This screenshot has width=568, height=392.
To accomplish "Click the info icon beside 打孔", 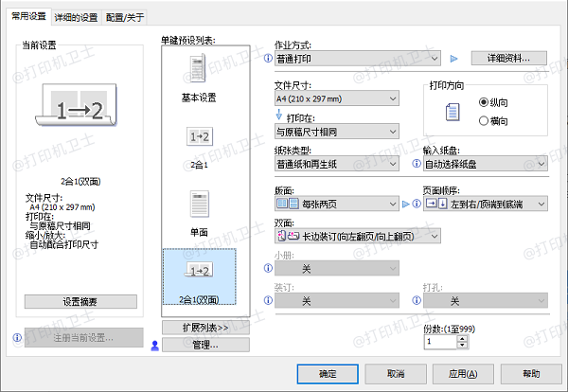I will tap(417, 300).
